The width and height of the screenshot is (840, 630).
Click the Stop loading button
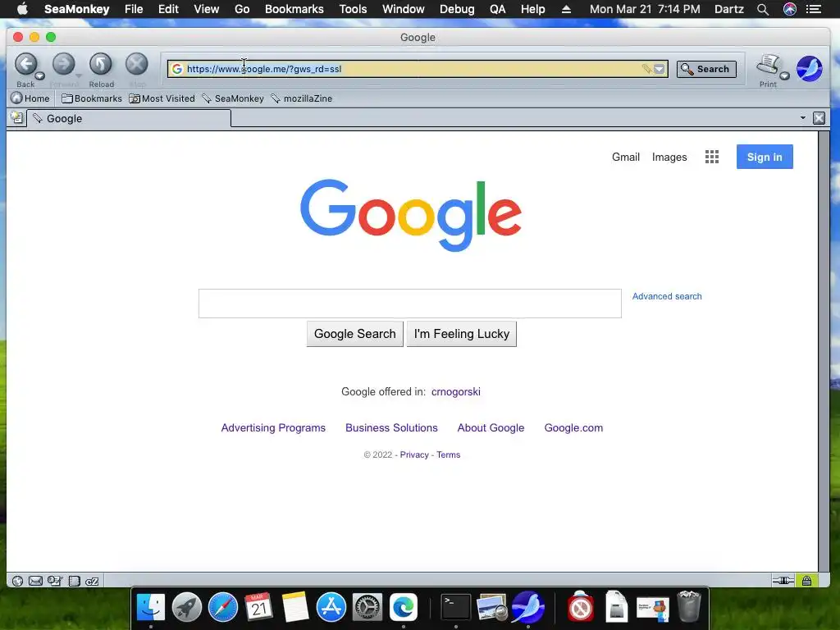click(x=137, y=65)
